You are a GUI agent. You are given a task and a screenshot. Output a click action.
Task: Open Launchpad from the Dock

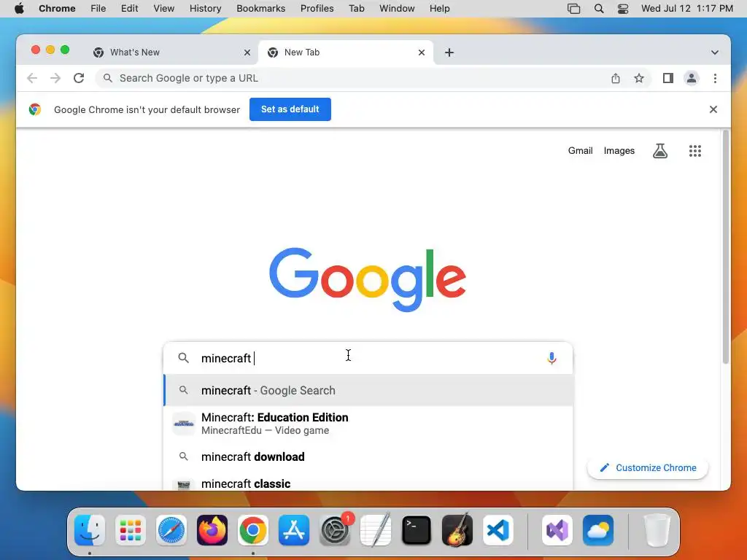tap(131, 530)
